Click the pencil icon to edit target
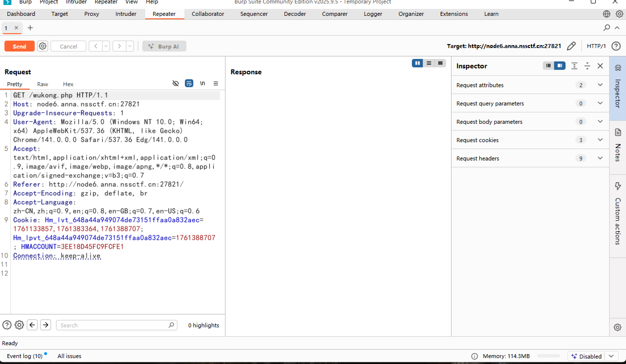 click(x=571, y=46)
